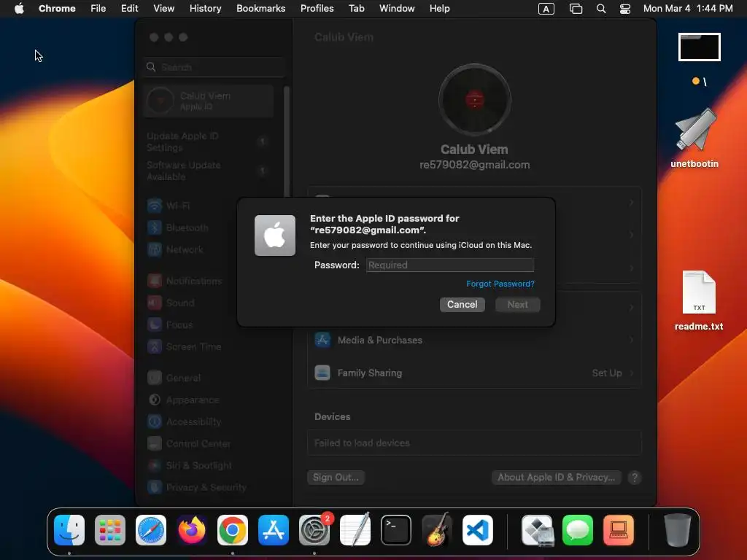747x560 pixels.
Task: Click the profile avatar picture
Action: pyautogui.click(x=474, y=99)
